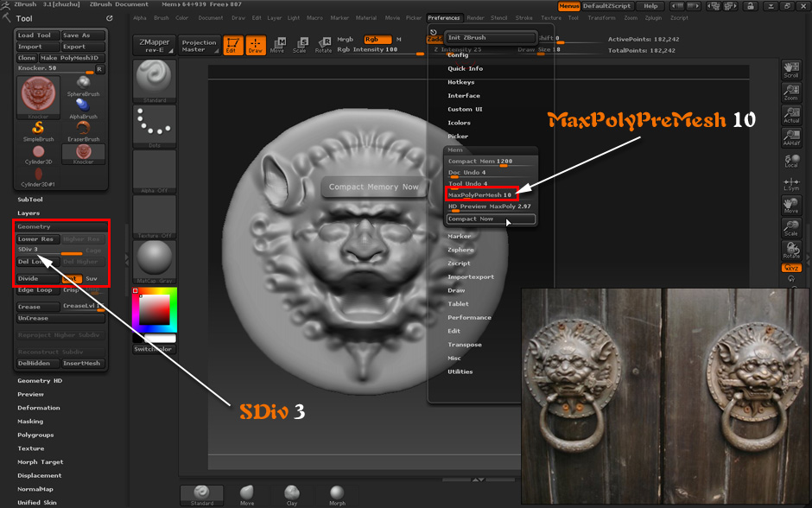
Task: Click Make PolyMesh3D button
Action: [72, 58]
